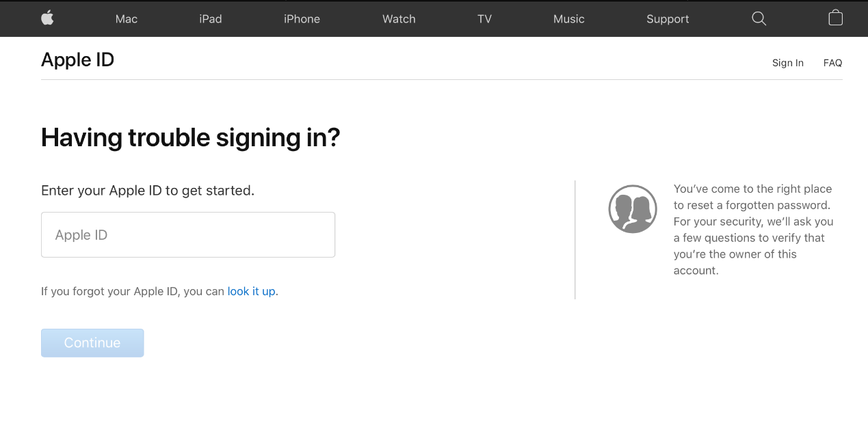Screen dimensions: 868x436
Task: Go to the iPad section
Action: point(211,19)
